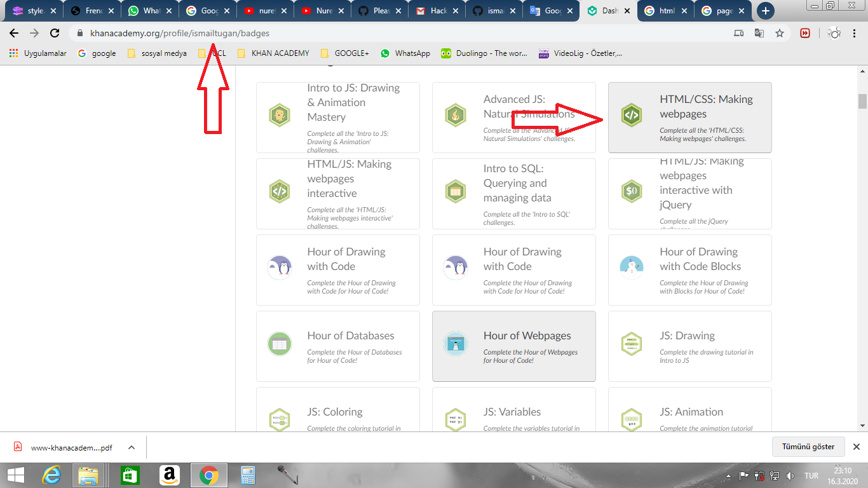Click the Hour of Databases badge icon
This screenshot has height=488, width=868.
click(x=279, y=344)
